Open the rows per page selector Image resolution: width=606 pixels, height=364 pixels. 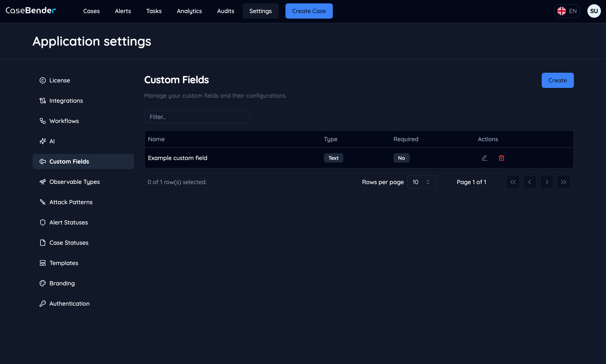point(422,182)
